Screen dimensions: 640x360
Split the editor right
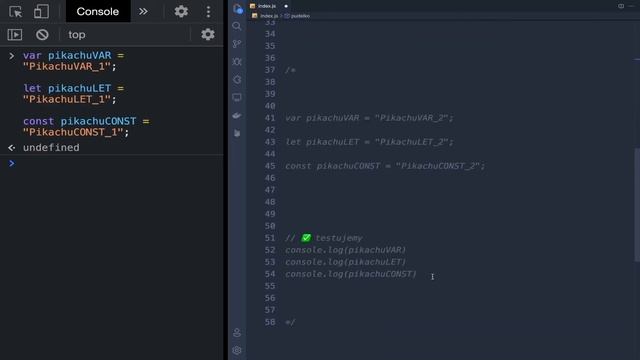coord(621,6)
